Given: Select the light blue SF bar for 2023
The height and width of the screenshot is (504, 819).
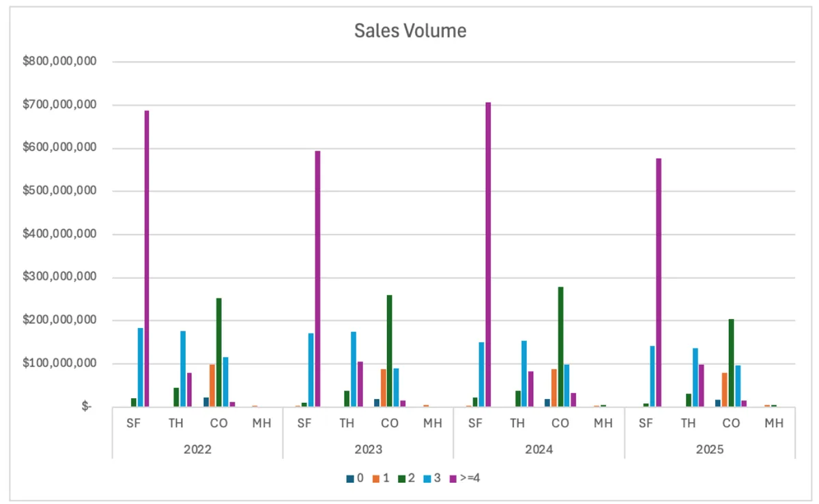Looking at the screenshot, I should [x=311, y=370].
